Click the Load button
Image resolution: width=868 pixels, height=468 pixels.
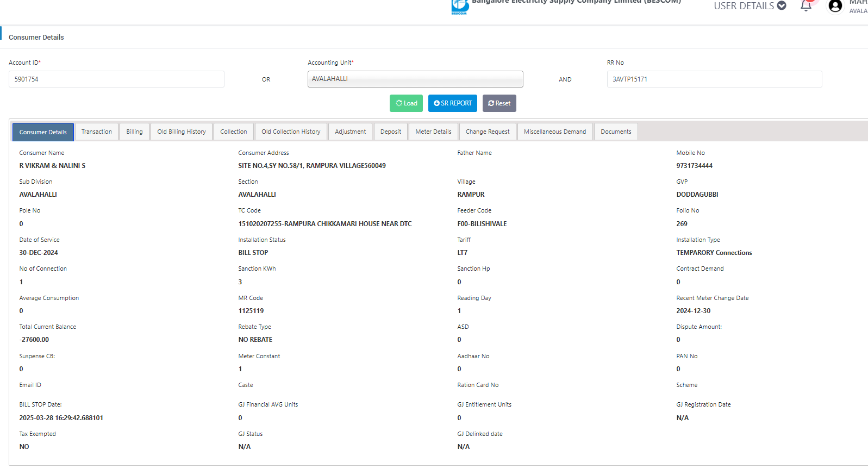[406, 103]
